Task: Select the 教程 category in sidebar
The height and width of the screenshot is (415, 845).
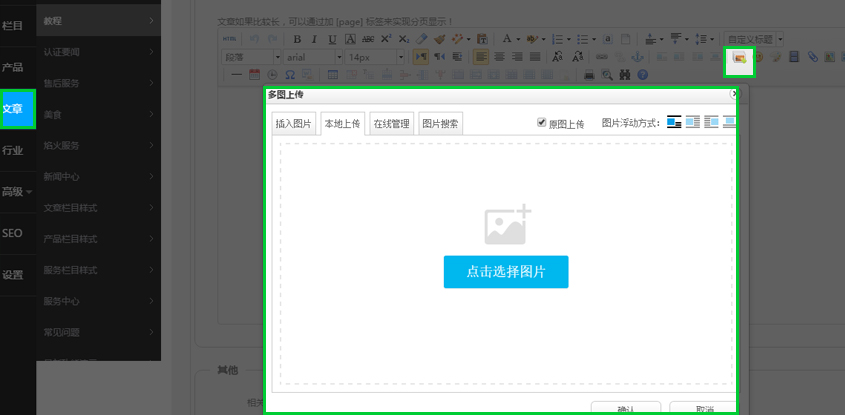Action: [99, 21]
